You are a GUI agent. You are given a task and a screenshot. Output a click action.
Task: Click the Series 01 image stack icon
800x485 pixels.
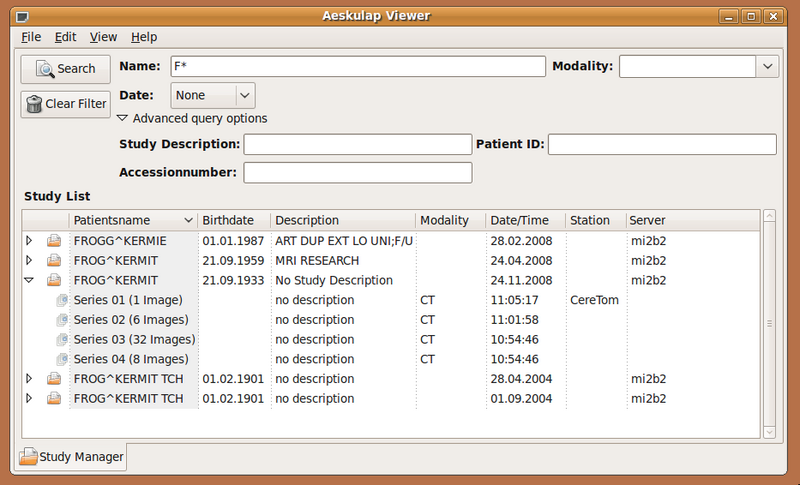pyautogui.click(x=63, y=300)
